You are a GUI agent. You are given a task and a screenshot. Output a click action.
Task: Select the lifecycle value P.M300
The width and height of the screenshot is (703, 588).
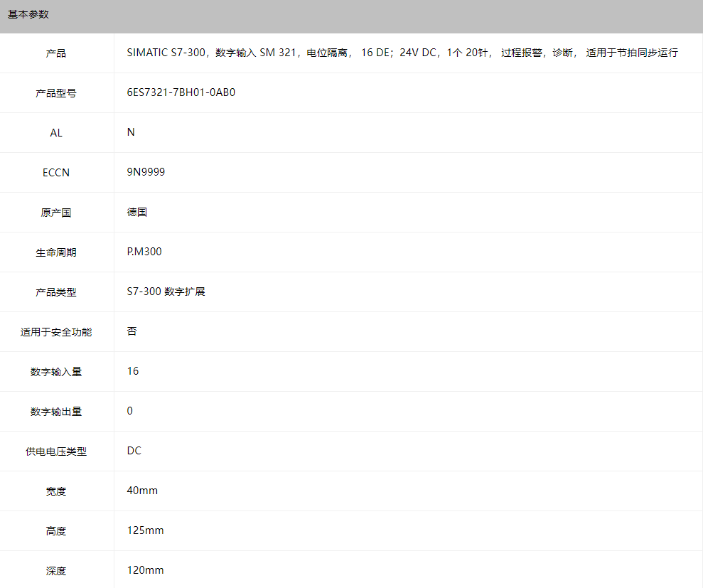coord(144,252)
